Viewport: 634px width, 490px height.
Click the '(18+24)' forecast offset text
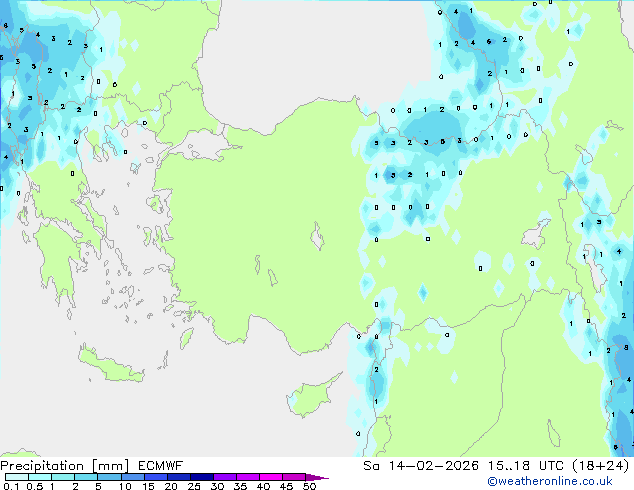click(x=601, y=466)
